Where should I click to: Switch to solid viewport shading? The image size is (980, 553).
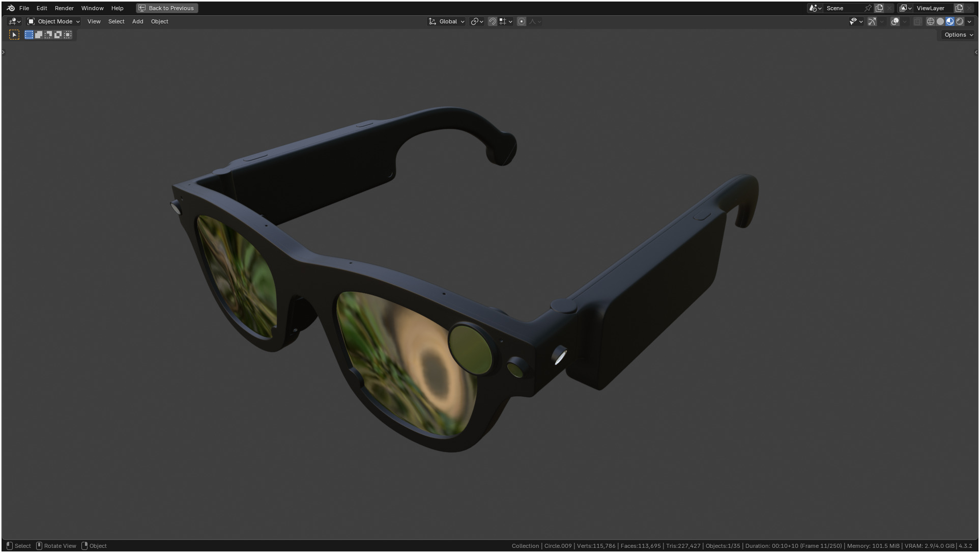coord(940,21)
